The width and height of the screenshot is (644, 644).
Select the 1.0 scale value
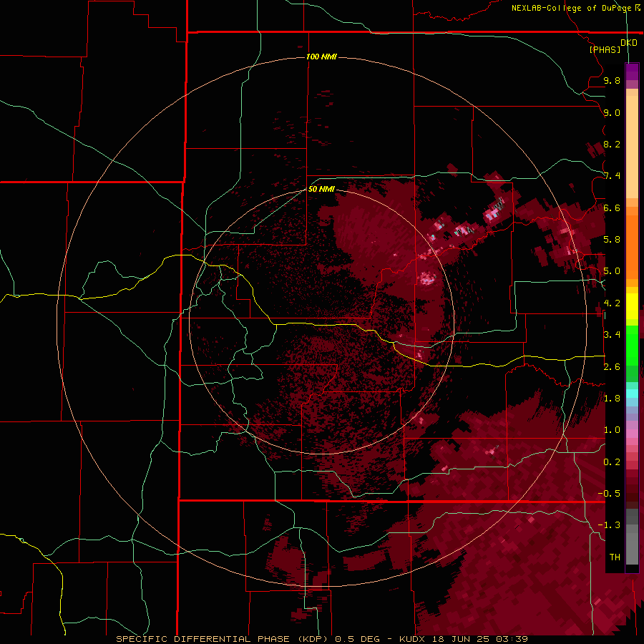pos(612,430)
